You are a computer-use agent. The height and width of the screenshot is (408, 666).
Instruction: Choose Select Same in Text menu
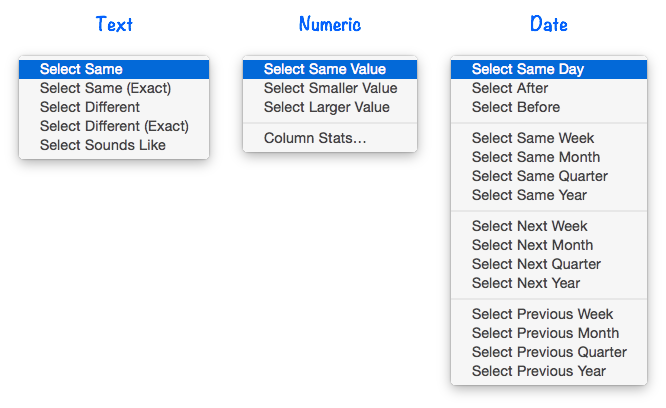coord(114,69)
